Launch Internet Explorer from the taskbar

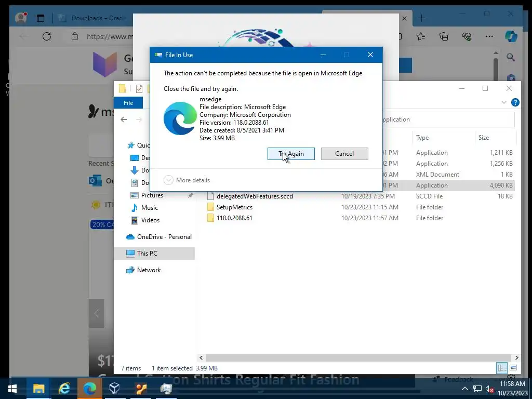tap(64, 389)
